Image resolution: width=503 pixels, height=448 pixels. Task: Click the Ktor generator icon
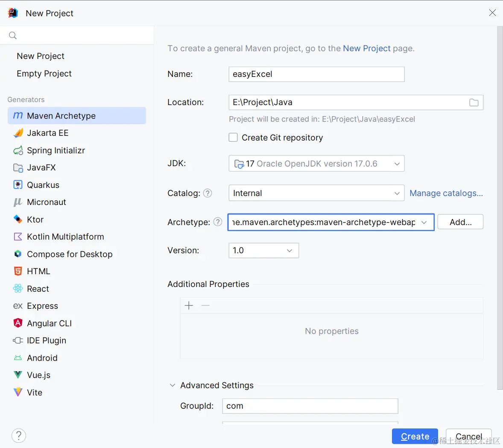pos(18,220)
